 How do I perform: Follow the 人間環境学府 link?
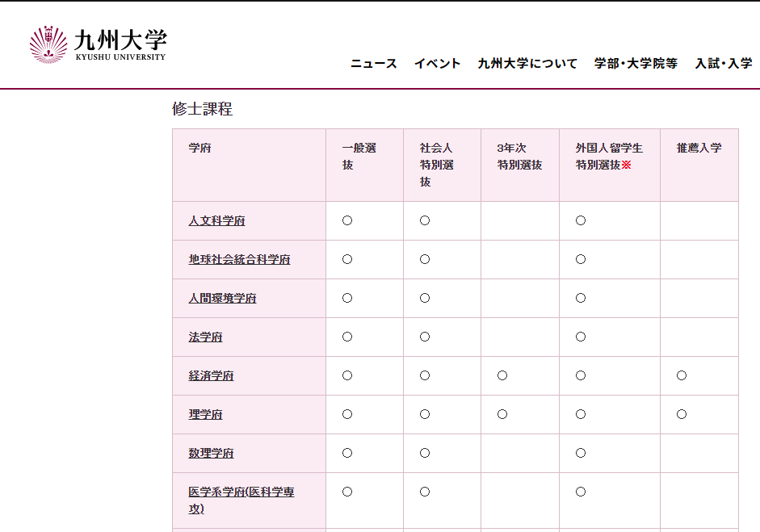click(222, 299)
